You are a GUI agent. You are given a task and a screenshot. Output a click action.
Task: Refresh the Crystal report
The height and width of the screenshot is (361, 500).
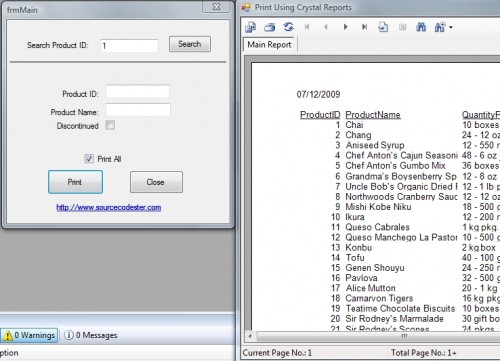pos(288,27)
